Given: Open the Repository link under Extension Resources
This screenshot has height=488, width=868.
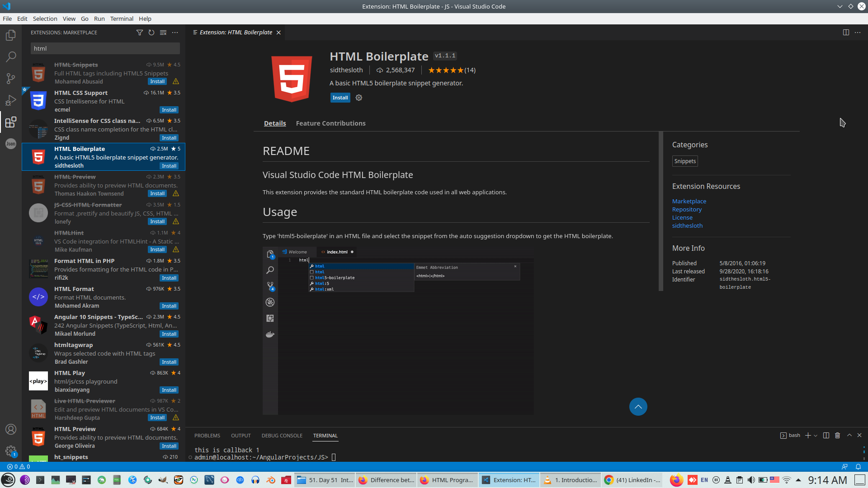Looking at the screenshot, I should point(687,210).
